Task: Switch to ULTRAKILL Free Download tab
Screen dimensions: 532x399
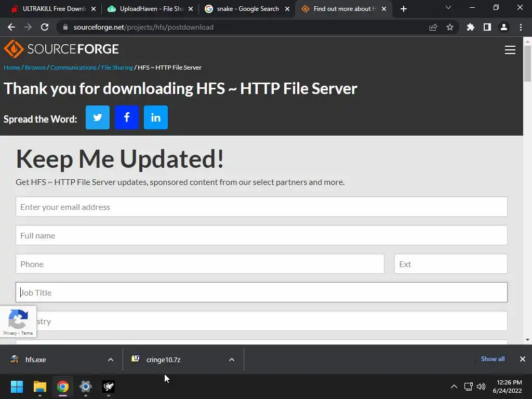Action: [54, 9]
